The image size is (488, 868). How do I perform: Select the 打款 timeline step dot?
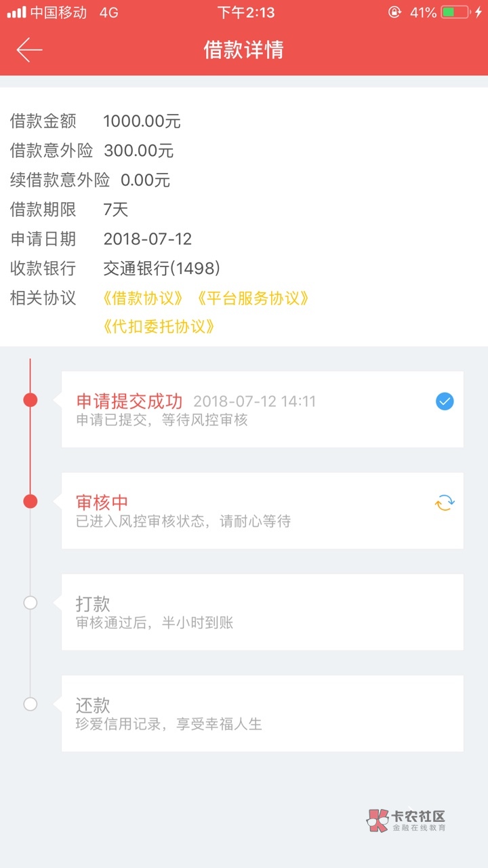(x=30, y=602)
